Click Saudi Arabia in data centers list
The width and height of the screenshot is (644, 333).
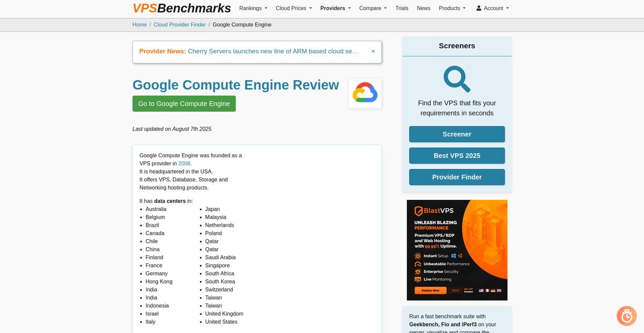pos(221,257)
